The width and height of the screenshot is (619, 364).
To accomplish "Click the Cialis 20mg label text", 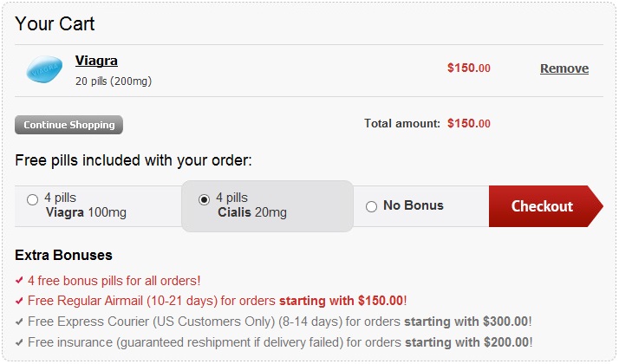I will click(x=252, y=212).
